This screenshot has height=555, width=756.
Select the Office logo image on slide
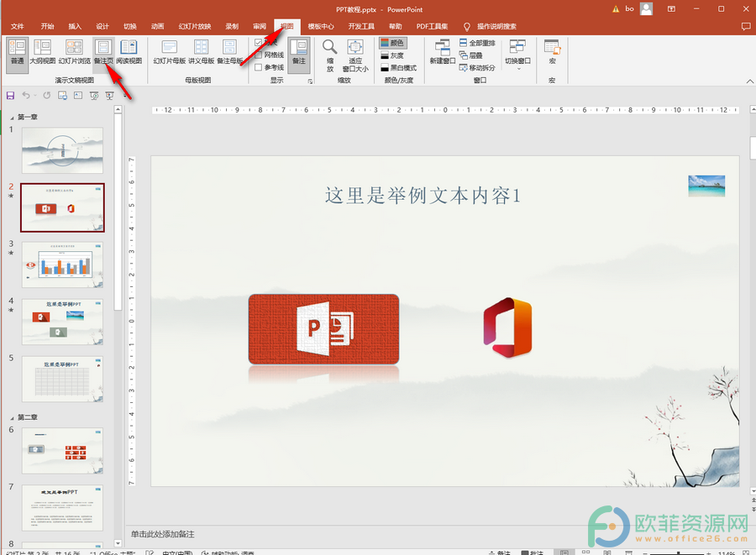pos(507,327)
